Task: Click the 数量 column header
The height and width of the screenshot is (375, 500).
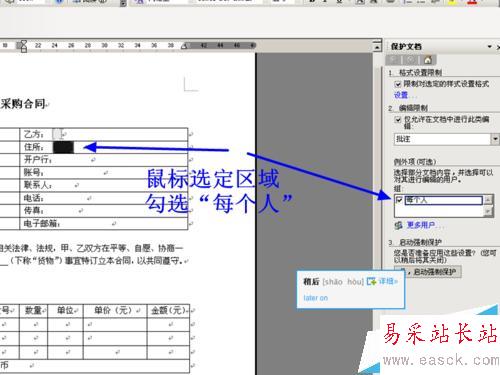Action: 33,310
